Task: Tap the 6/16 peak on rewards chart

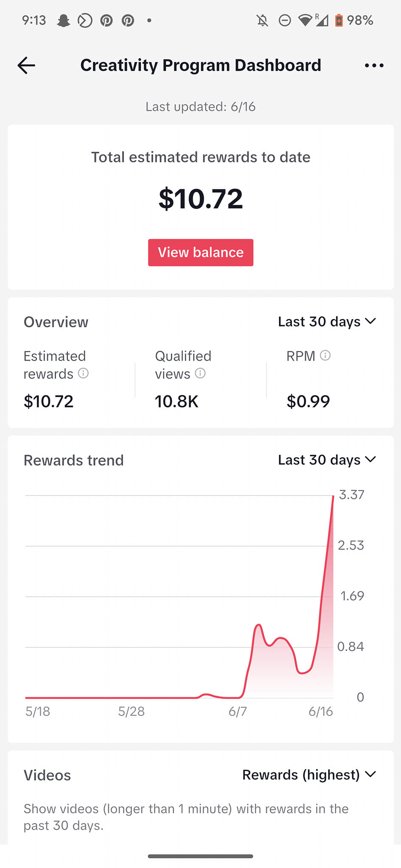Action: pos(333,497)
